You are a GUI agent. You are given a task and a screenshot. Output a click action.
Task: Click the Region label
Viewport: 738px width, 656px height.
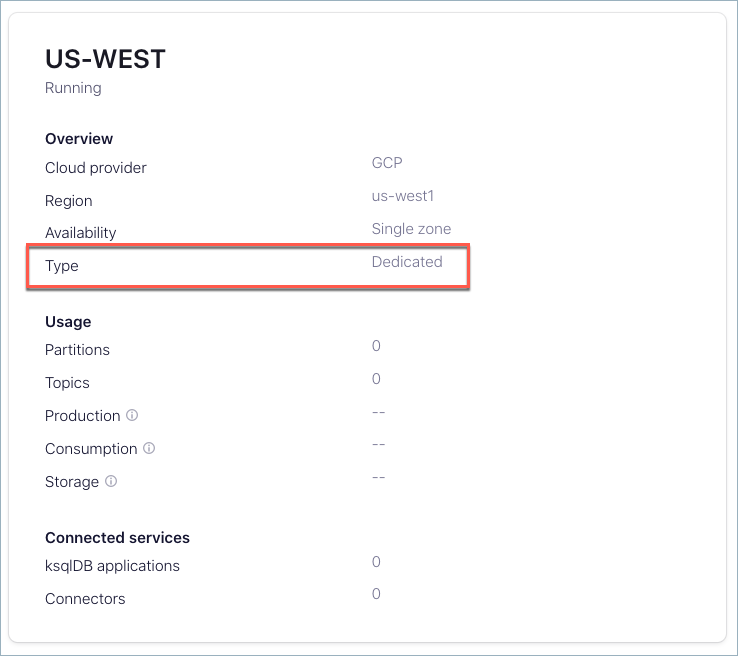68,201
